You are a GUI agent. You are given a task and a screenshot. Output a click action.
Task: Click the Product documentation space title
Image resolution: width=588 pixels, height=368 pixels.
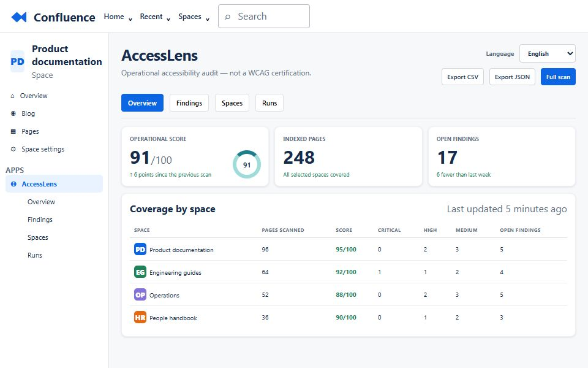(67, 55)
